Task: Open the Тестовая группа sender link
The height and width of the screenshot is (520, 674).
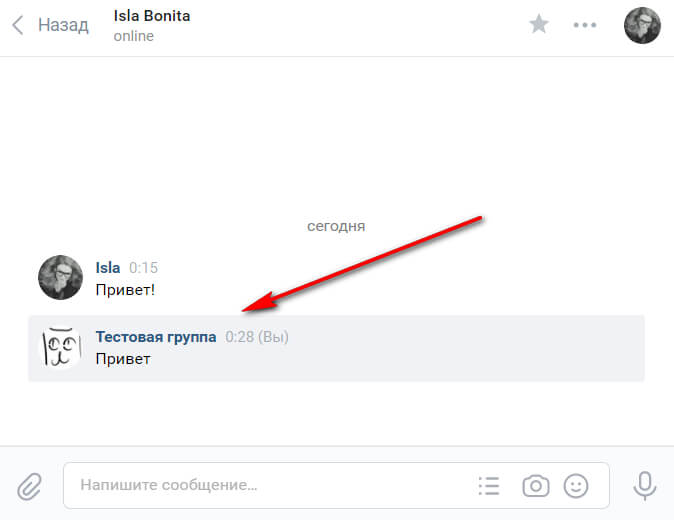Action: point(155,338)
